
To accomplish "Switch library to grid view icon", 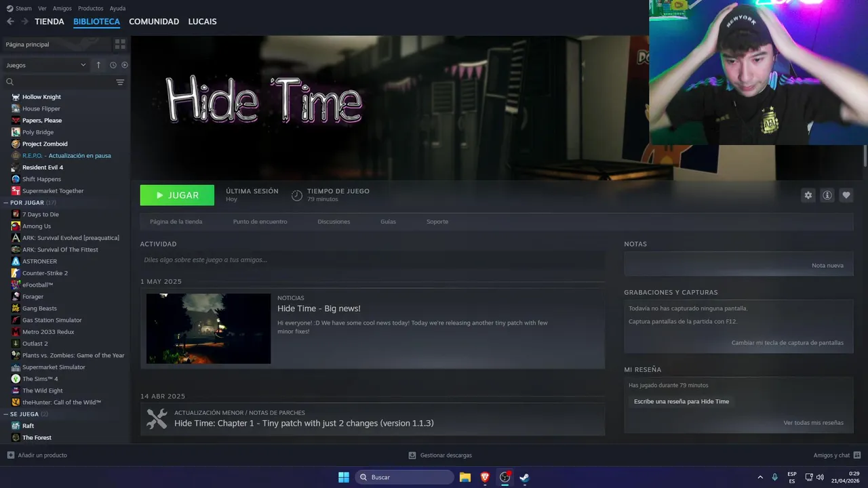I will pos(120,44).
